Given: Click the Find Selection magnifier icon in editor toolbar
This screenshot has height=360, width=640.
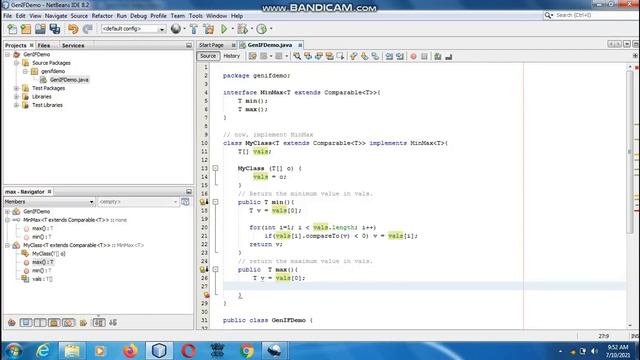Looking at the screenshot, I should click(297, 56).
